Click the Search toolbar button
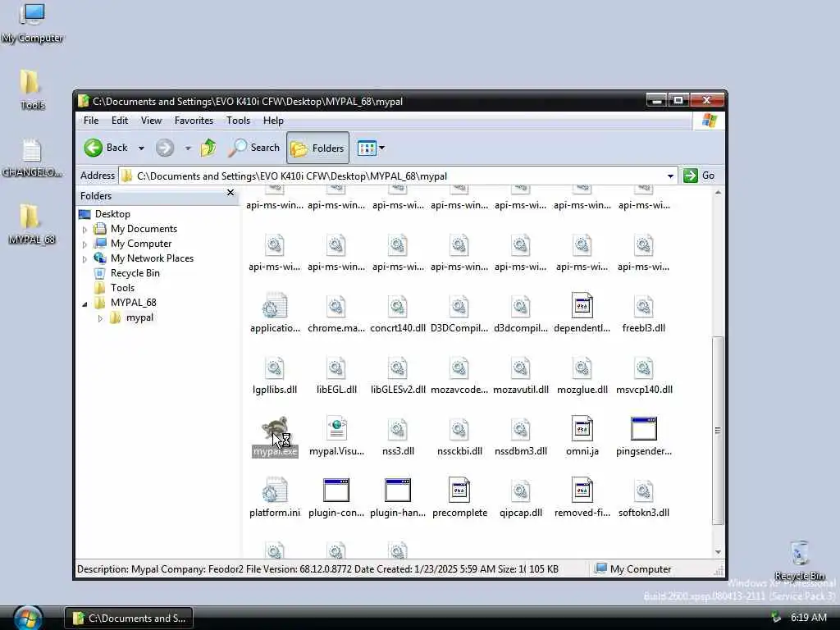This screenshot has height=630, width=840. tap(254, 148)
